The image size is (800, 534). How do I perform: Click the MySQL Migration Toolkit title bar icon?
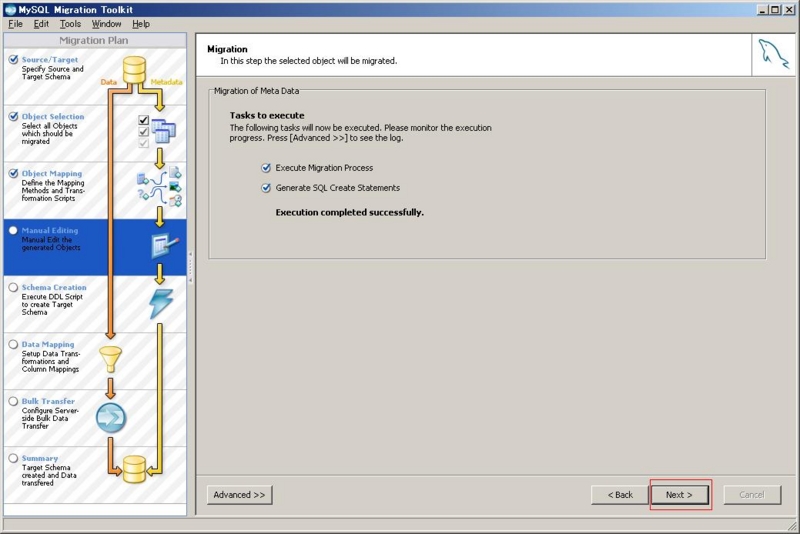[x=10, y=10]
